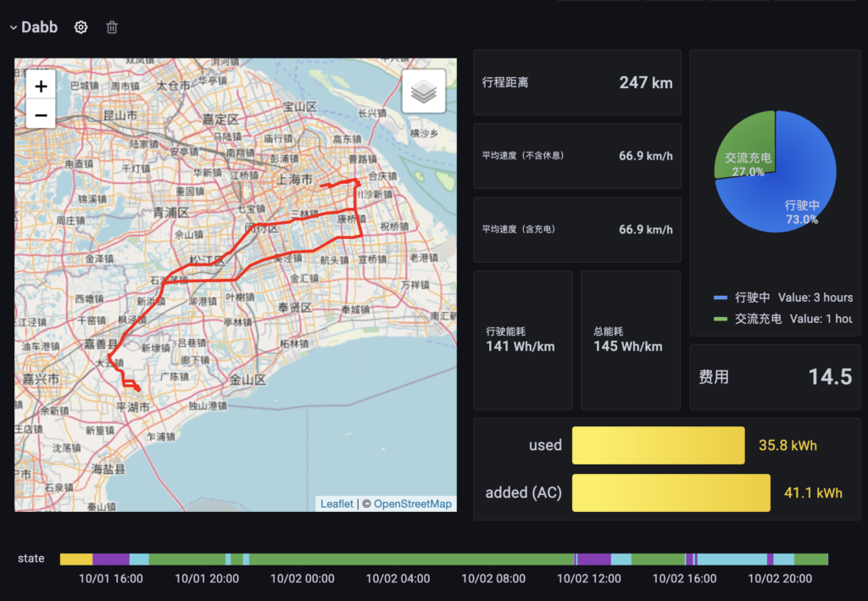The height and width of the screenshot is (601, 868).
Task: Zoom in on the map with the plus control
Action: tap(40, 86)
